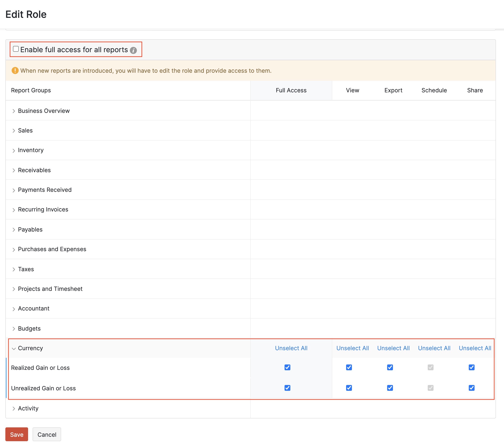Expand the Payables report group
Image resolution: width=504 pixels, height=447 pixels.
tap(14, 230)
